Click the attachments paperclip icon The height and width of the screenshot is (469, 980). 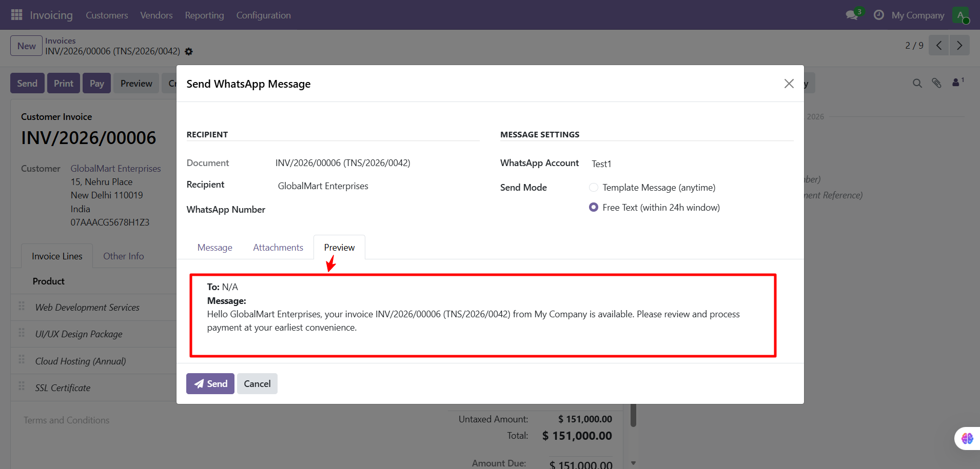pyautogui.click(x=936, y=83)
